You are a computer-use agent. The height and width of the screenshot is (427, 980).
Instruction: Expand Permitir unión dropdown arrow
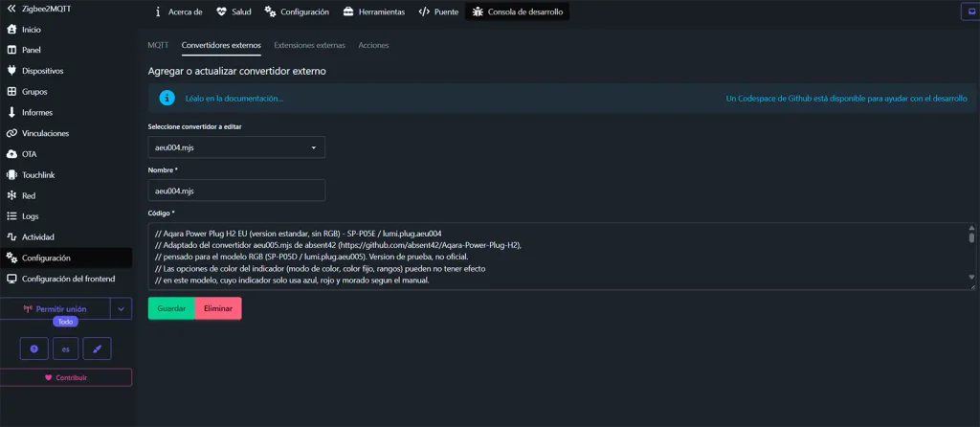tap(122, 309)
